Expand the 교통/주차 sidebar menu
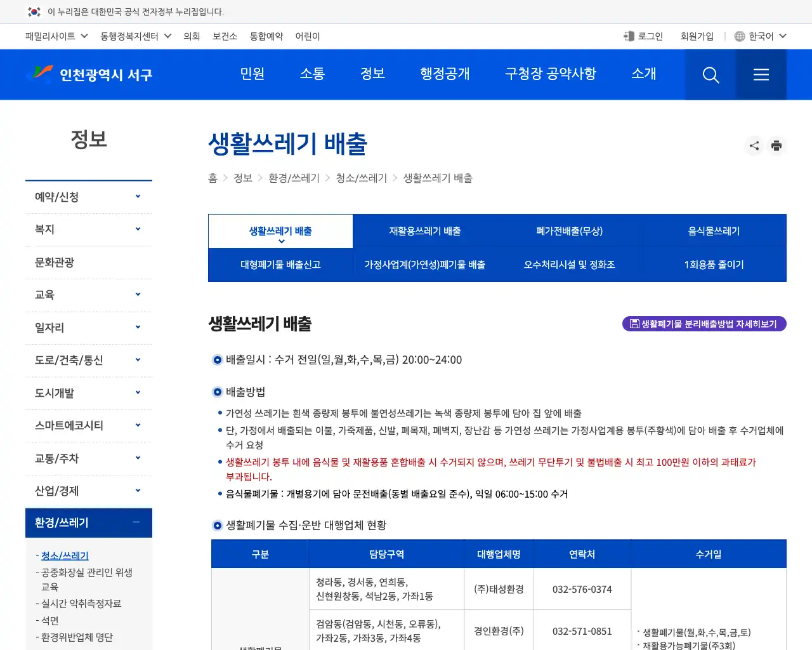 (89, 458)
